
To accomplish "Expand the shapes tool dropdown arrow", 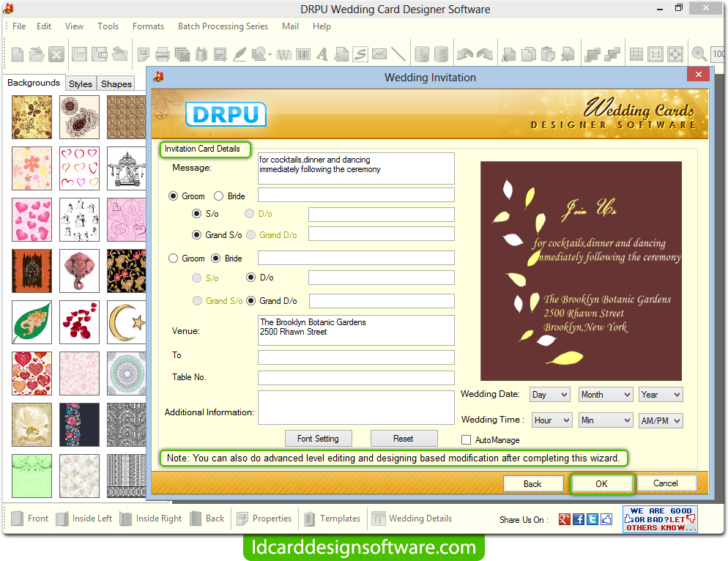I will [270, 55].
